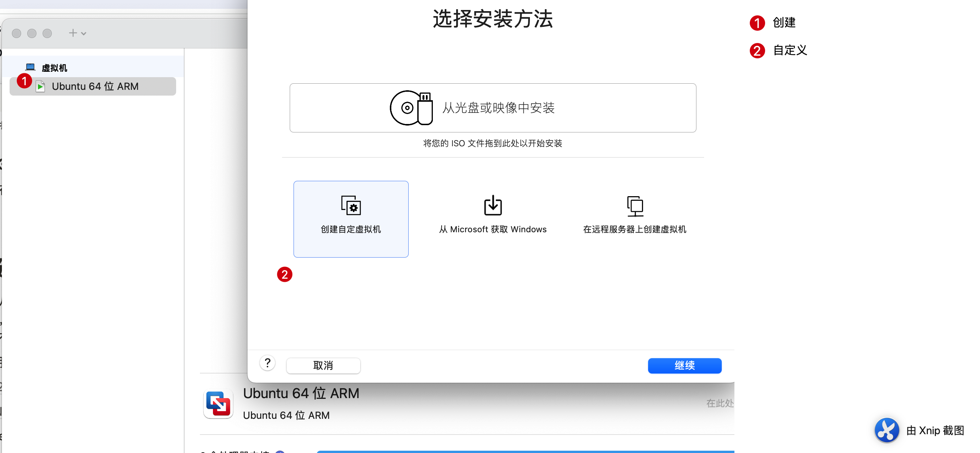This screenshot has width=980, height=453.
Task: Click the laptop icon beside 虚拟机
Action: click(30, 68)
